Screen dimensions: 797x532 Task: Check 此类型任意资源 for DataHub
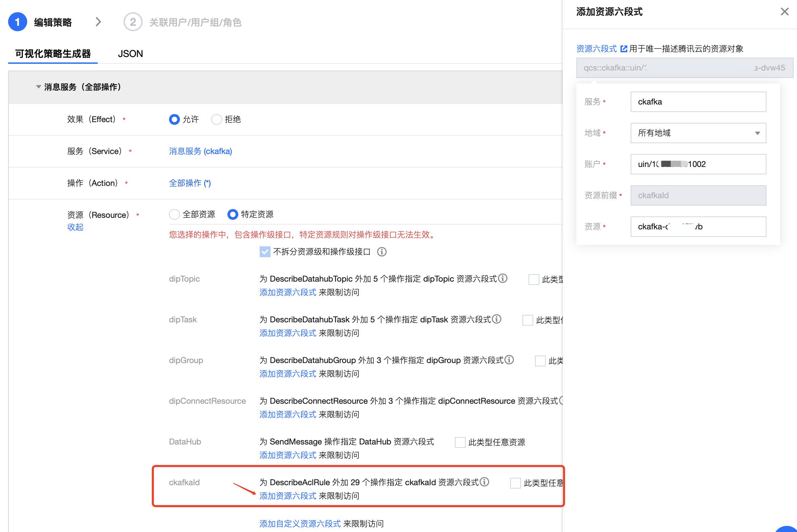pos(460,442)
